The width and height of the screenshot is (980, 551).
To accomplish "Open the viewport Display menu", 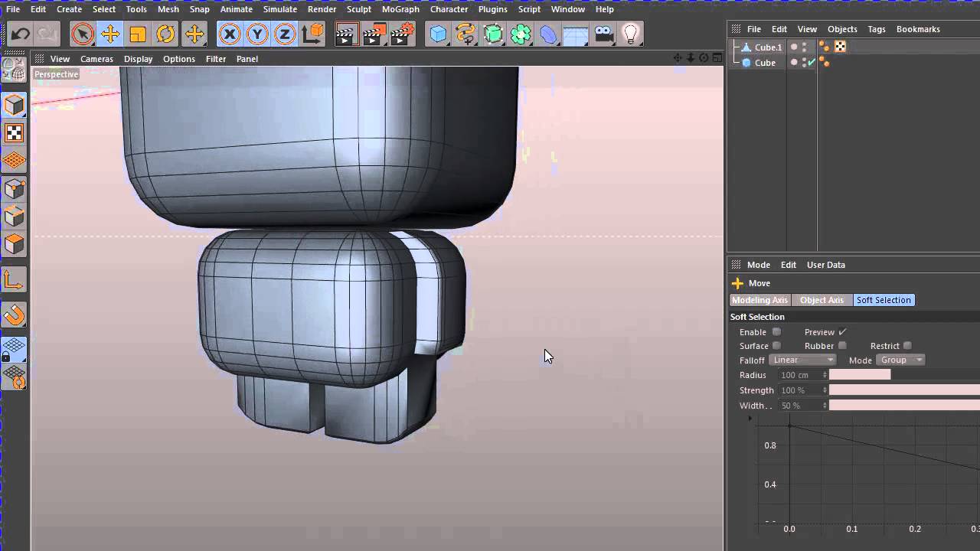I will click(x=138, y=59).
